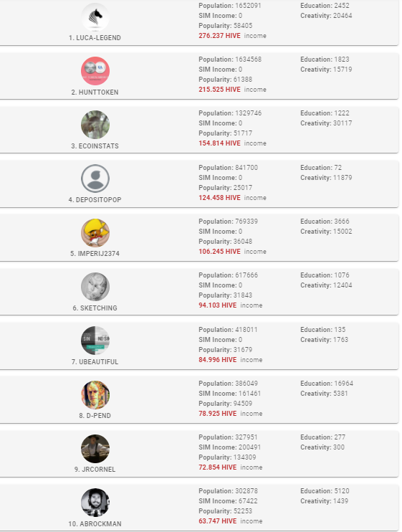Screen dimensions: 402x532
Task: Open D-PEND's colorful face avatar
Action: point(95,394)
